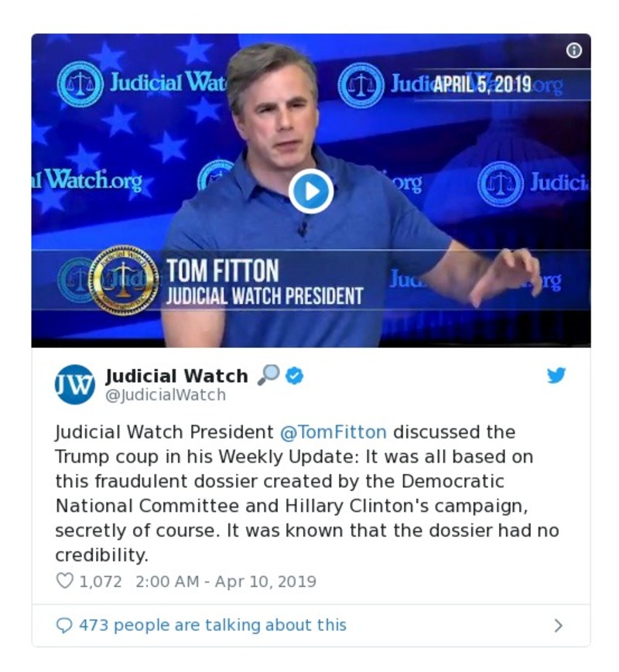Visit the @JudicialWatch handle link

[x=166, y=395]
